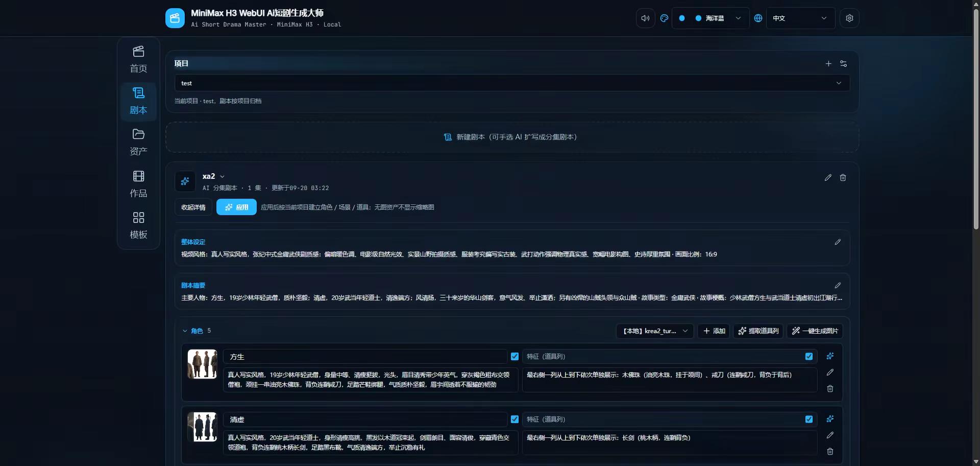Uncheck the 方生 name checkbox
Screen dimensions: 980x466
(514, 357)
